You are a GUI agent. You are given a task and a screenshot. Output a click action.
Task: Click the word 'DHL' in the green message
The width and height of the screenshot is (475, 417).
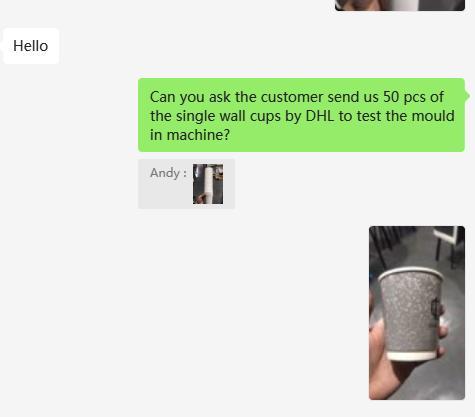pos(320,116)
